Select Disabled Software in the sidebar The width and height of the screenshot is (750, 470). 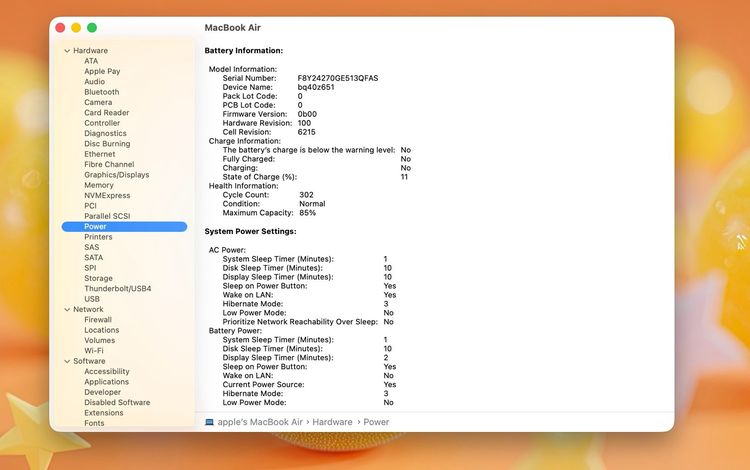(x=117, y=403)
